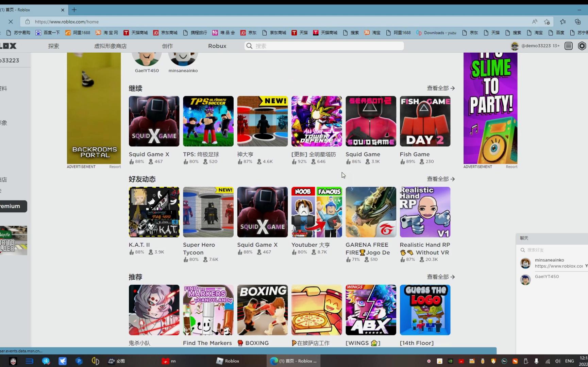Open the 创作 menu item

167,46
